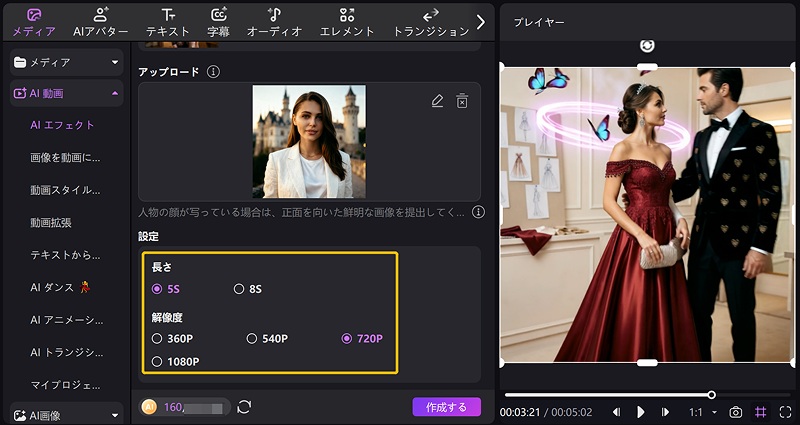This screenshot has height=425, width=800.
Task: Choose 360P resolution
Action: (172, 338)
